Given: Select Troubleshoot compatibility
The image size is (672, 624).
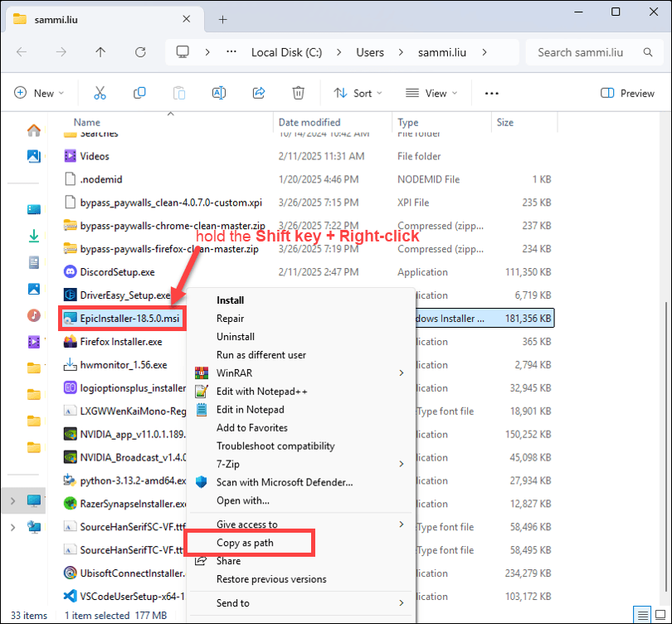Looking at the screenshot, I should 275,446.
